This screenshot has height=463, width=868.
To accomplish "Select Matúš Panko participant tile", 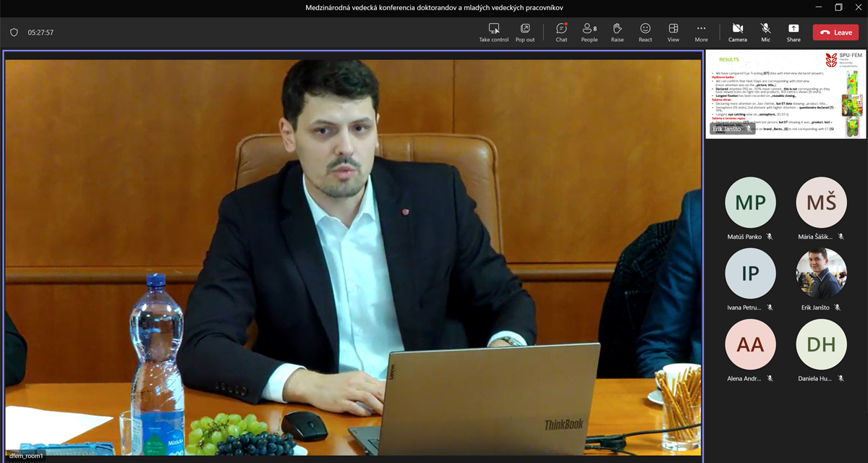I will [x=750, y=203].
